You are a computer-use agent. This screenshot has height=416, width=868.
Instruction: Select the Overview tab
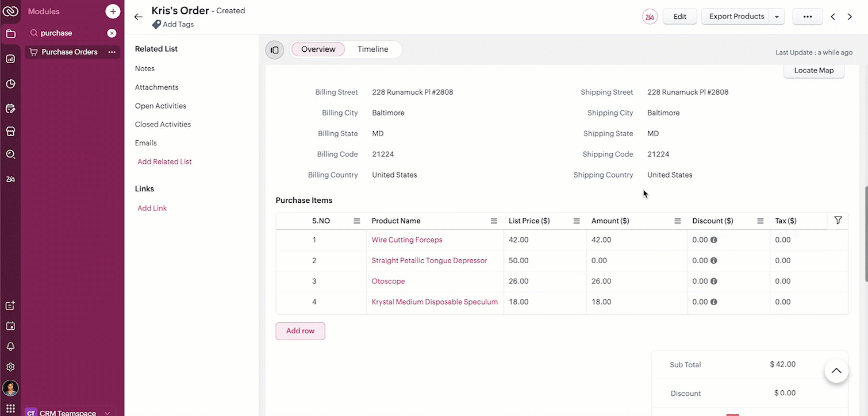click(318, 49)
